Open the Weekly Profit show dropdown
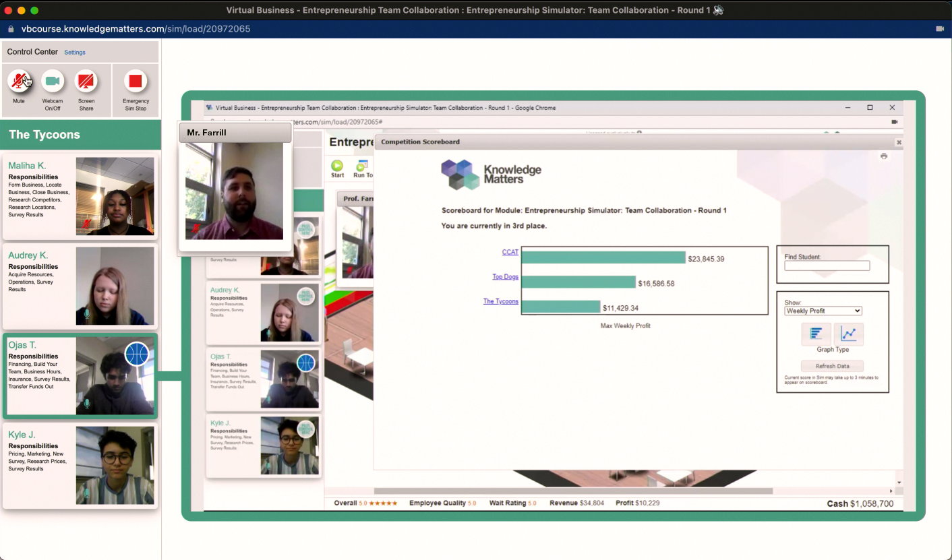952x560 pixels. (823, 311)
